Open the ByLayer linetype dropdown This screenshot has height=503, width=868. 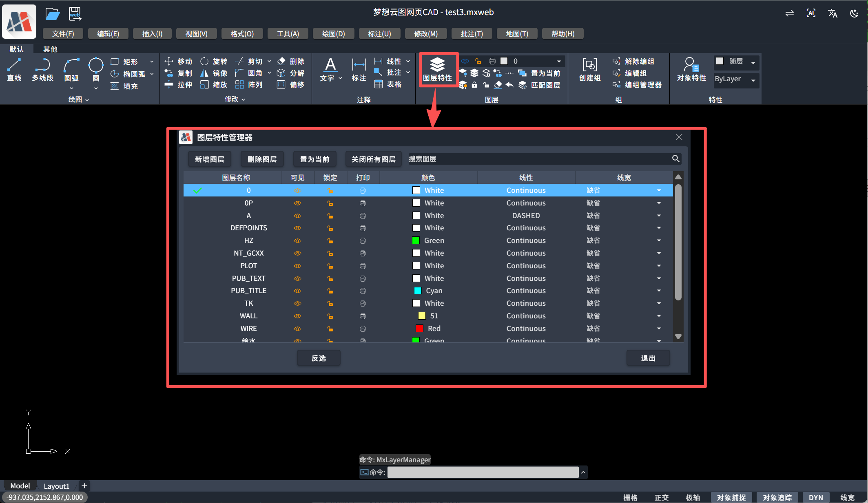pyautogui.click(x=753, y=80)
